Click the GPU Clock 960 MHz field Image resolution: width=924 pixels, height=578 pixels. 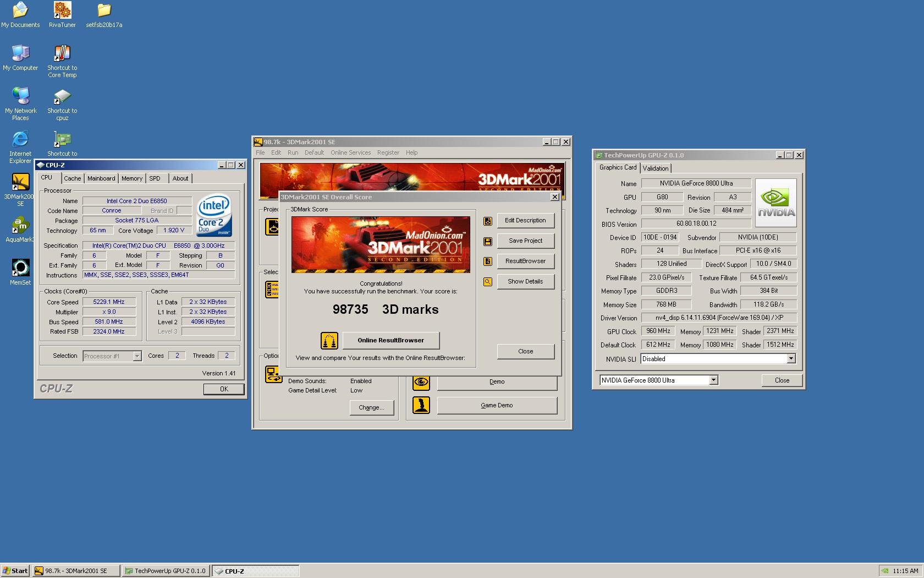point(658,331)
